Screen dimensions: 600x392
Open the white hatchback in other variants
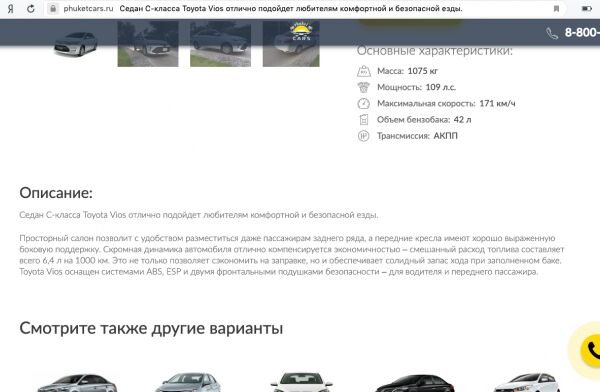click(x=527, y=382)
